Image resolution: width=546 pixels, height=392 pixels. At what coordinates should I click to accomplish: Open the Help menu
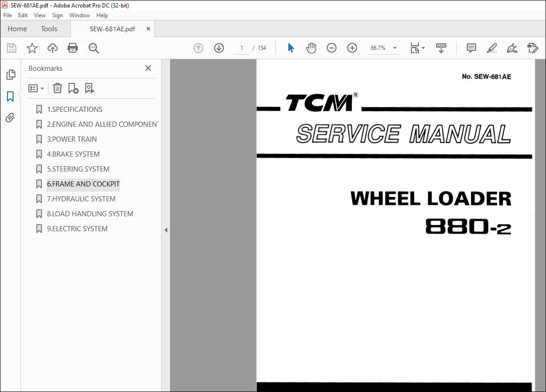102,15
